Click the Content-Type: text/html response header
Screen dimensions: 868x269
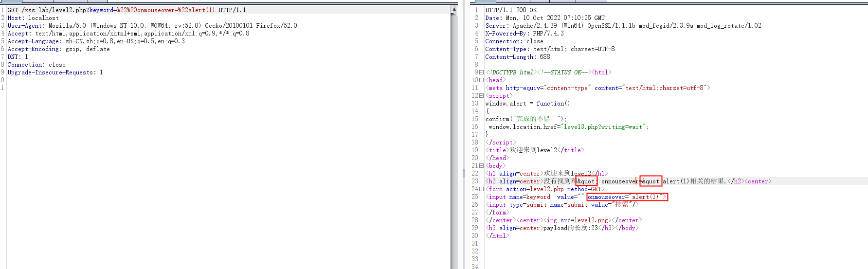[550, 49]
